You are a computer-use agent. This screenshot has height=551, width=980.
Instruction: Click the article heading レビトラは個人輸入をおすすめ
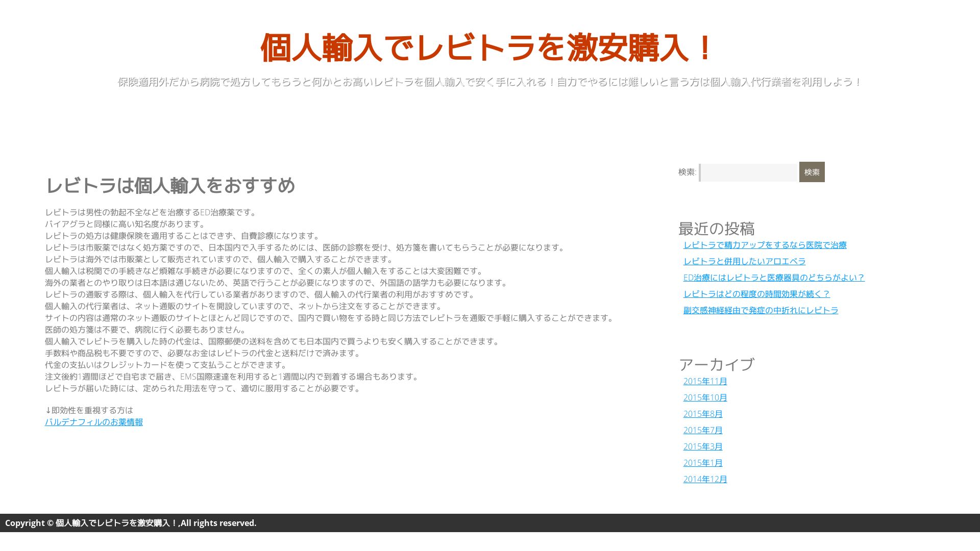(170, 185)
